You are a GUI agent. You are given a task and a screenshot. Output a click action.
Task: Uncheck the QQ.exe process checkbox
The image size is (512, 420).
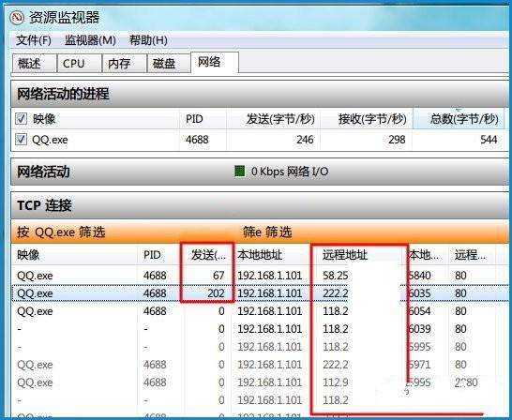click(22, 140)
